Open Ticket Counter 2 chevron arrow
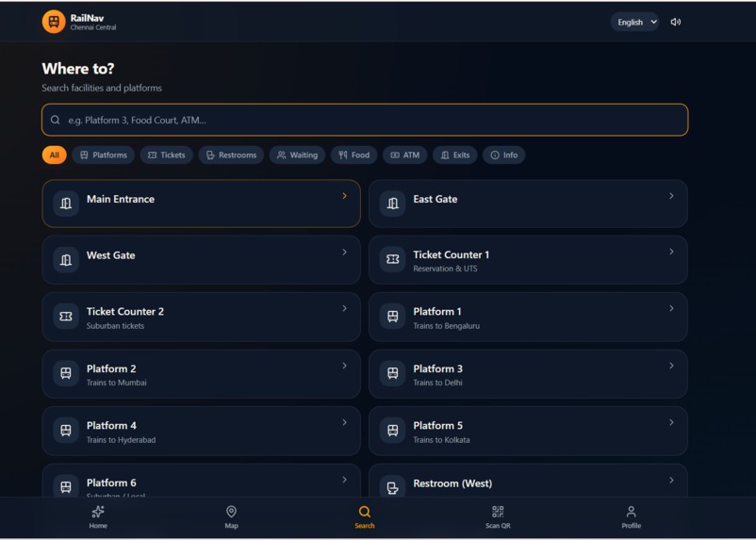Image resolution: width=756 pixels, height=540 pixels. (x=344, y=308)
